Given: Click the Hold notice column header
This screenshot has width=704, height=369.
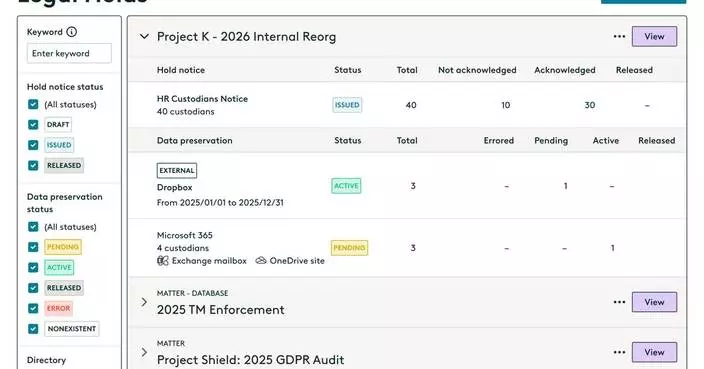Looking at the screenshot, I should (x=180, y=70).
